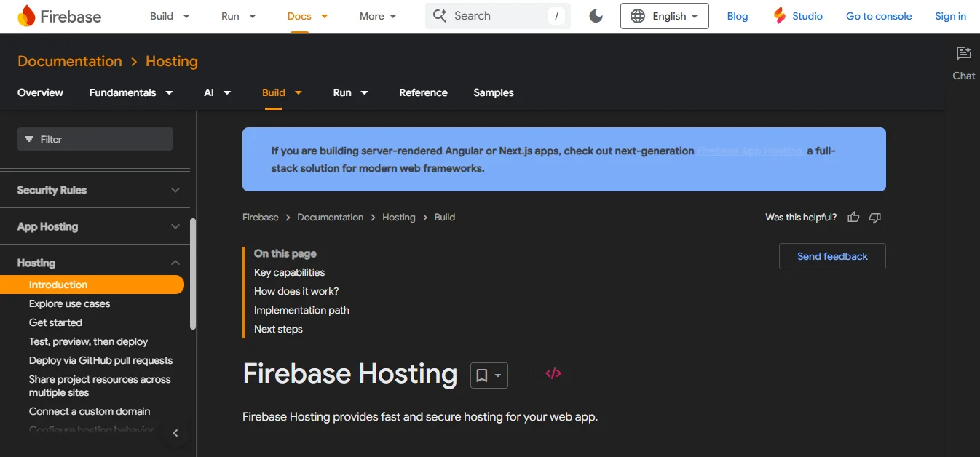Image resolution: width=980 pixels, height=457 pixels.
Task: Open search with the magnifier icon
Action: [440, 15]
